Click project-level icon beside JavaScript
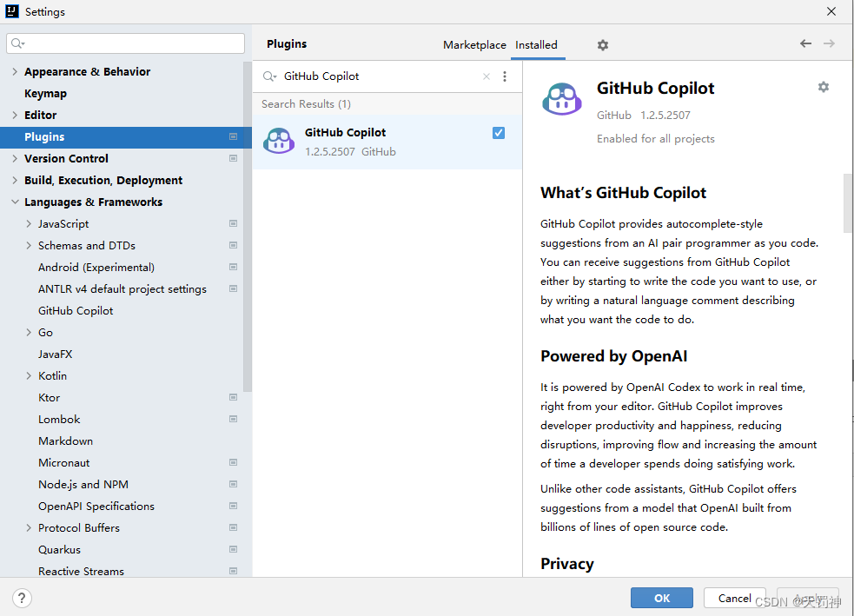The height and width of the screenshot is (616, 854). pos(233,223)
